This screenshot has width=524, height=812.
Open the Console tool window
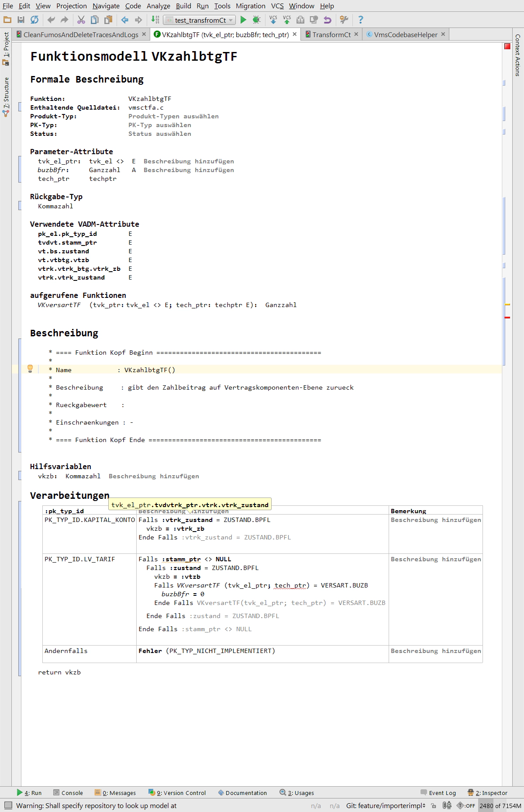pos(68,793)
